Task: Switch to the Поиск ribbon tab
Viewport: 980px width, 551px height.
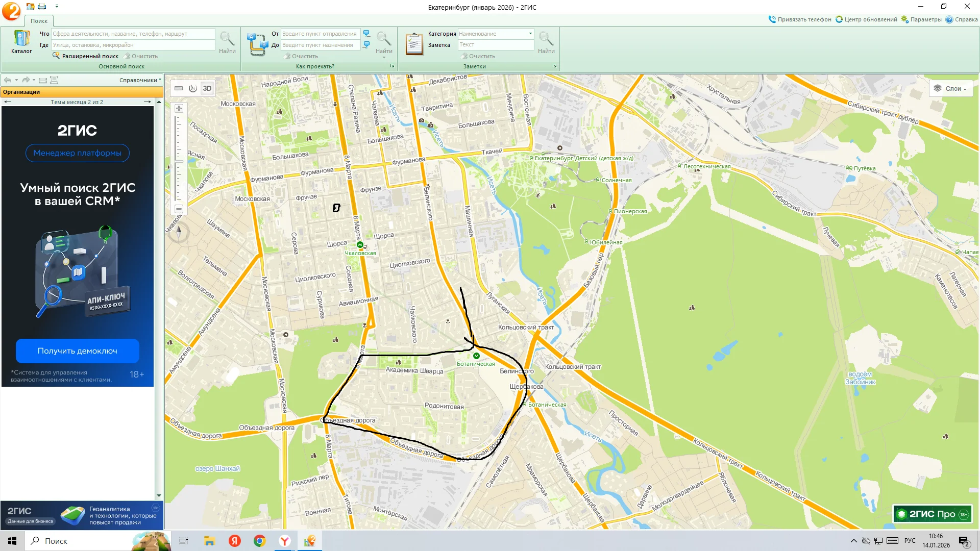Action: coord(39,21)
